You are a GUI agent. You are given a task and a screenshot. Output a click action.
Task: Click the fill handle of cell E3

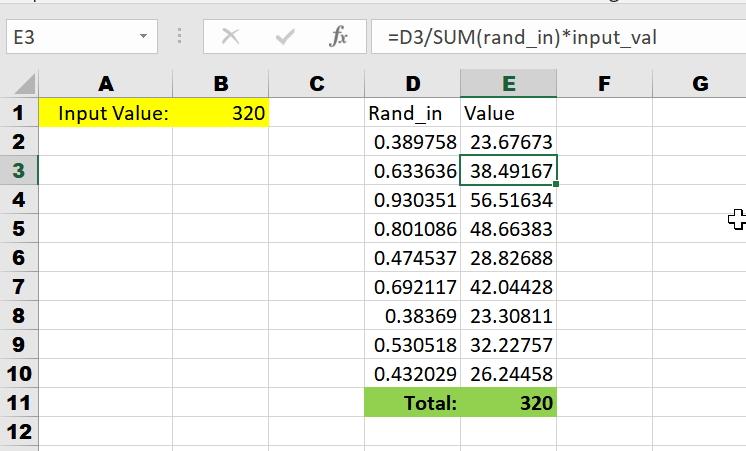coord(556,184)
